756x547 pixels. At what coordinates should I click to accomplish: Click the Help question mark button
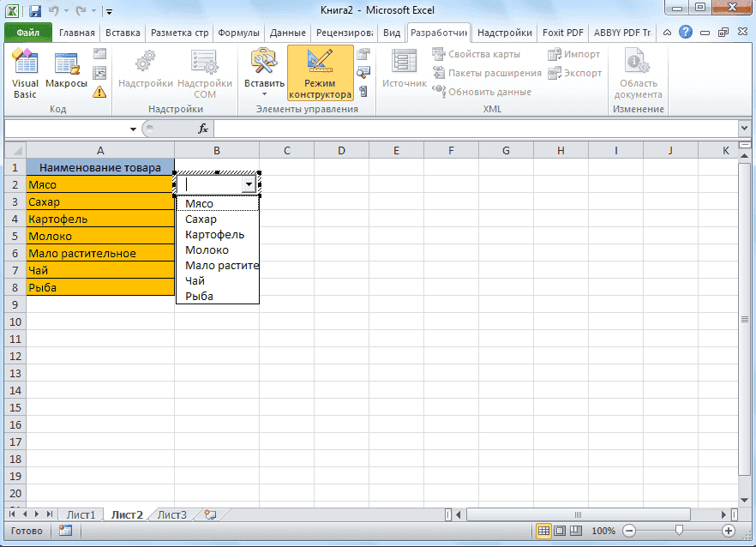684,32
